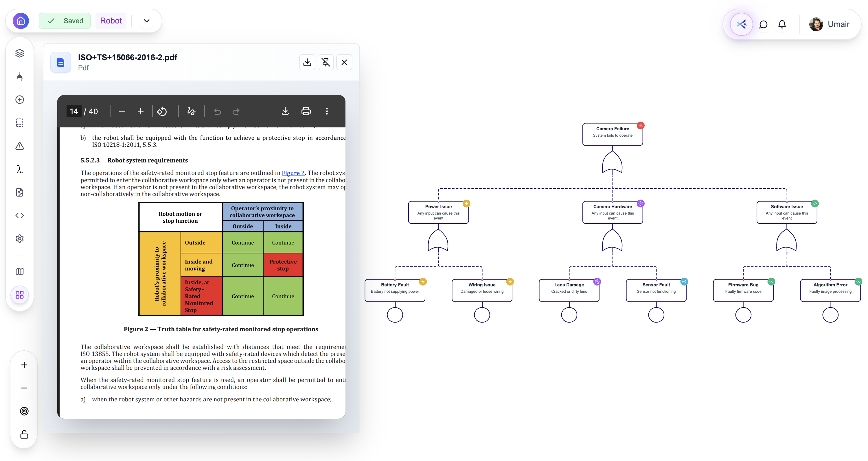Select the drawing annotation tool in the PDF viewer
868x461 pixels.
coord(191,111)
